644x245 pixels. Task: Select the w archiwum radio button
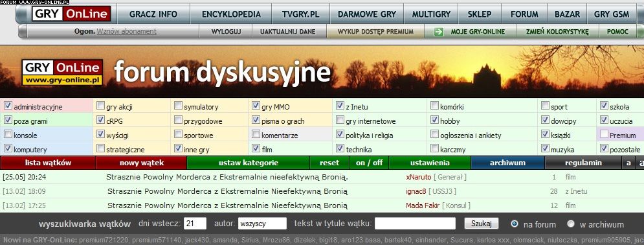click(x=571, y=224)
